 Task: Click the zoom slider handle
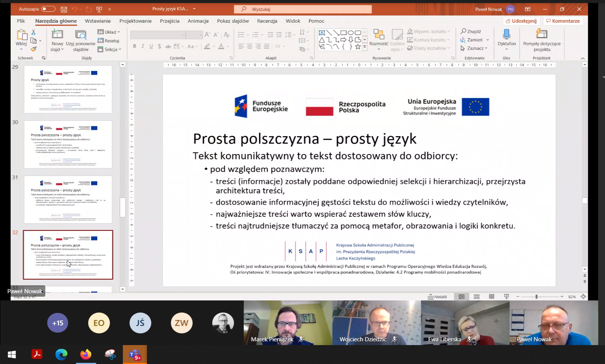coord(536,297)
